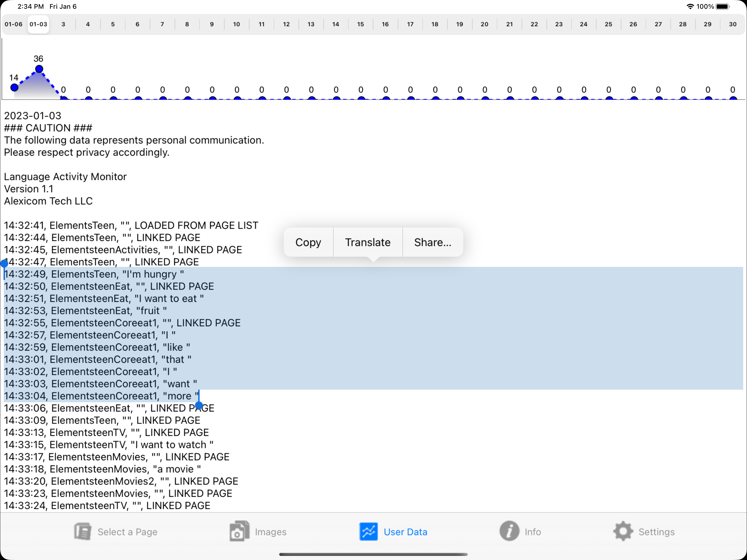Tap the battery indicator icon

point(723,6)
